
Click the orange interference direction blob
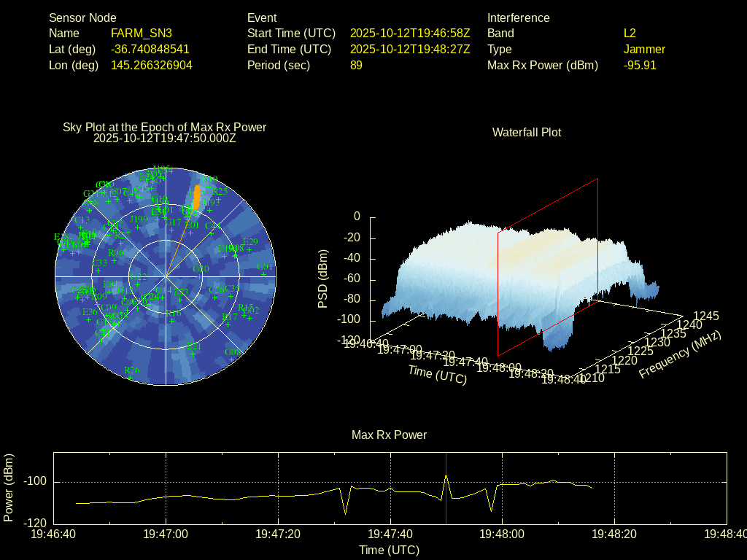coord(196,196)
